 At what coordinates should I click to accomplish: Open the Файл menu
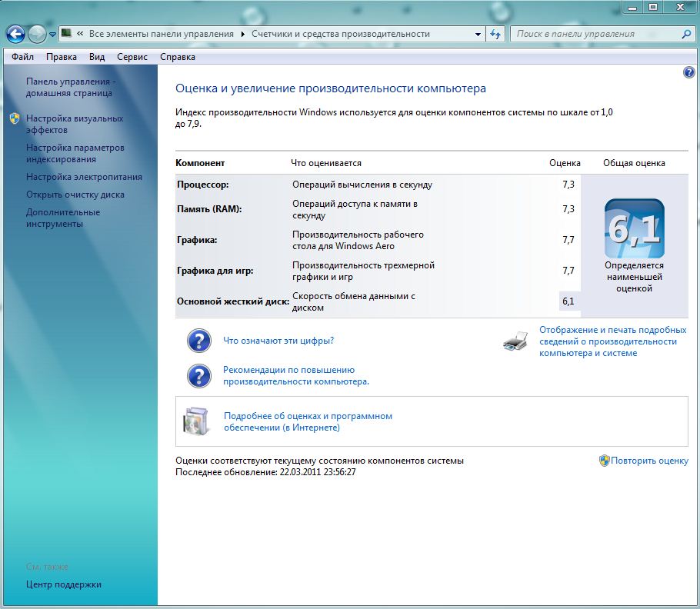pyautogui.click(x=22, y=57)
